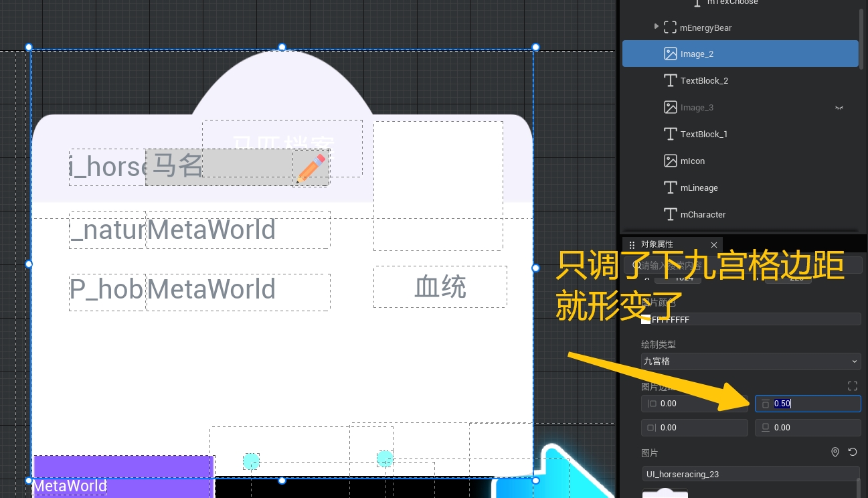868x498 pixels.
Task: Select TextBlock_1 in the hierarchy
Action: (x=740, y=134)
